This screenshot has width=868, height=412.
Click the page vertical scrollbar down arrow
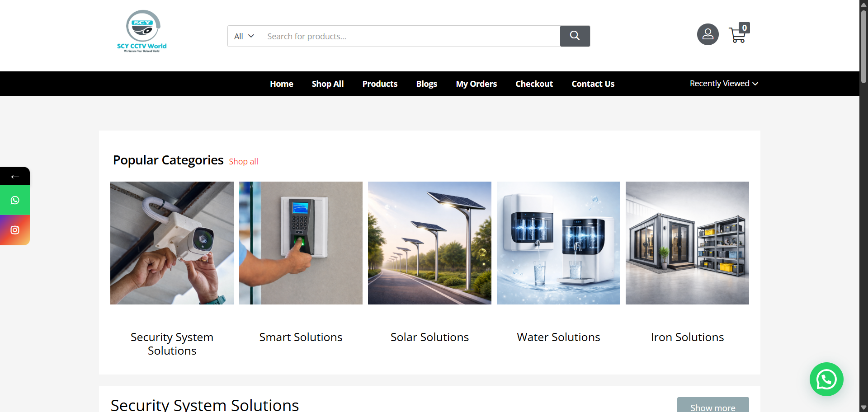click(863, 407)
